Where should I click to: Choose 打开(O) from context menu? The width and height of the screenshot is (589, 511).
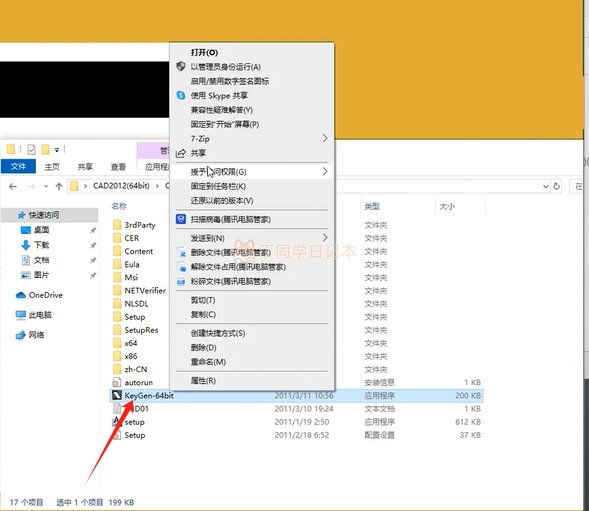[x=204, y=52]
